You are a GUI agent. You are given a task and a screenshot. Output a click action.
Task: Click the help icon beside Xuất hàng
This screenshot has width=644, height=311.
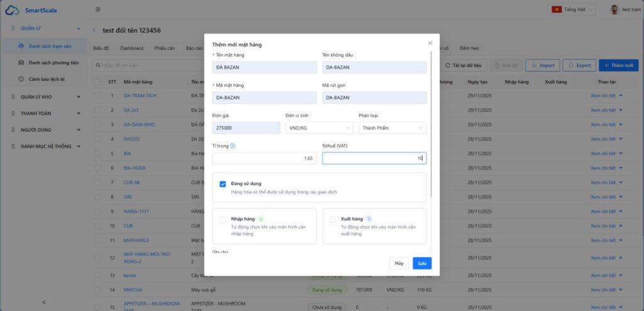pyautogui.click(x=369, y=219)
